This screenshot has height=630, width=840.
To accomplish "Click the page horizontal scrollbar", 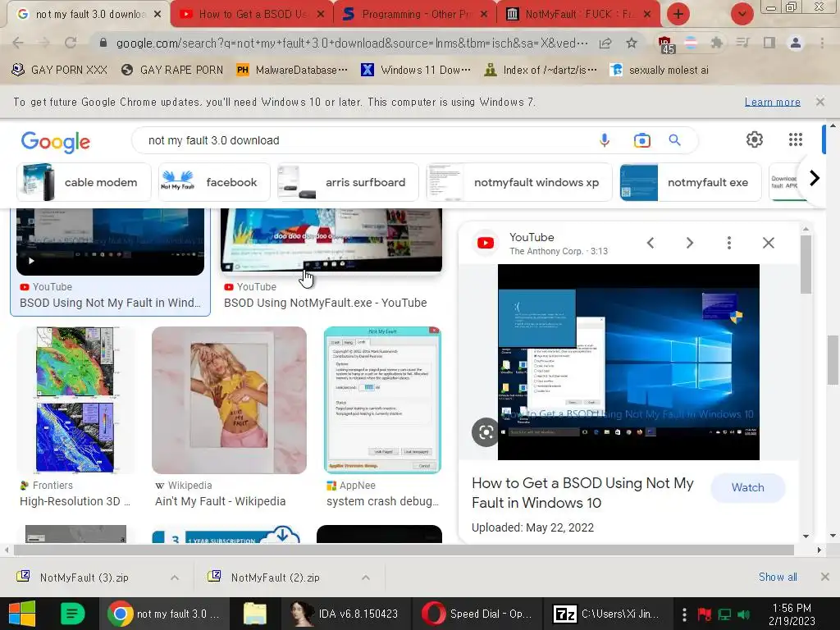I will coord(404,550).
